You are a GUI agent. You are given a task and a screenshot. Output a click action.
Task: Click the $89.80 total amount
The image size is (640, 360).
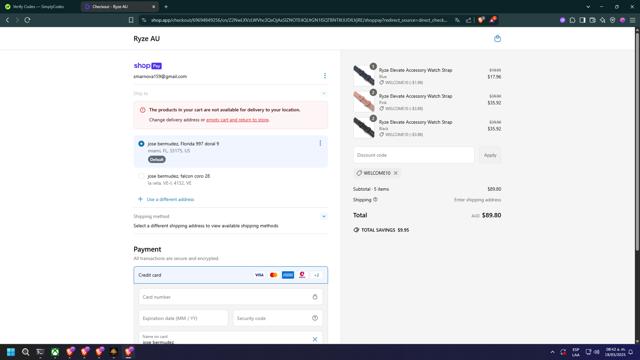pos(491,215)
